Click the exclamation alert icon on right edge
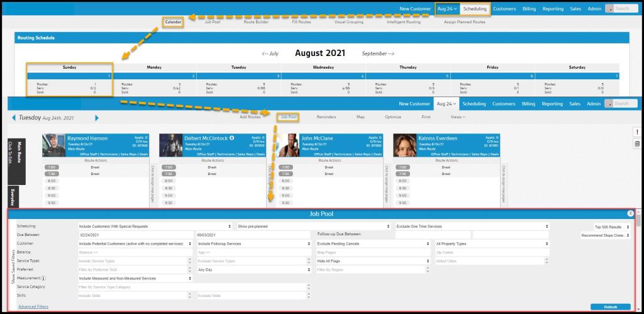Viewport: 644px width, 314px height. click(x=637, y=132)
